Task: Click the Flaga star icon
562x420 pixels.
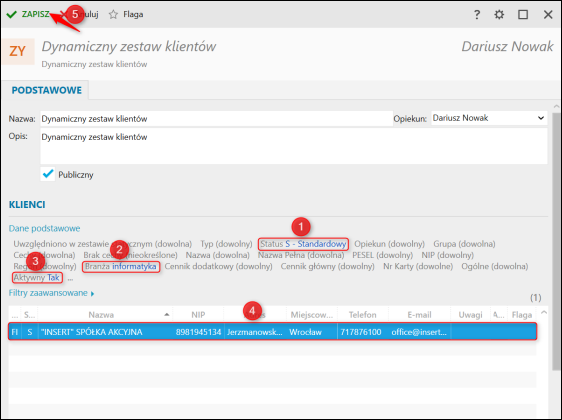Action: [113, 14]
